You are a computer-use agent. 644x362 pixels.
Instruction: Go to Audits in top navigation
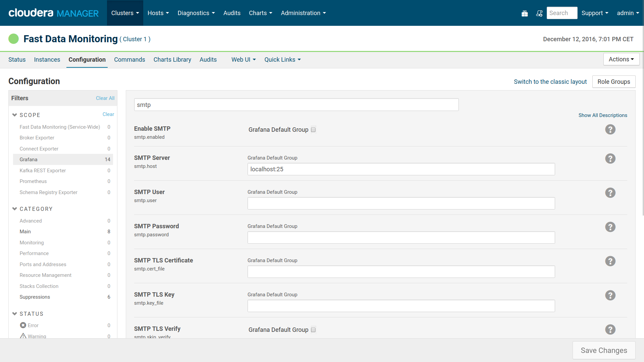232,13
